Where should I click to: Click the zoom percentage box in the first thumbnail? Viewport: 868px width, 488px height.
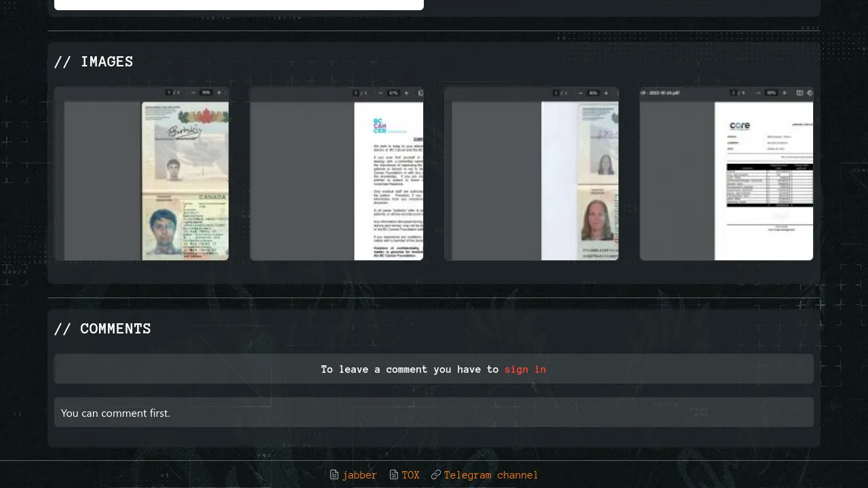tap(206, 93)
